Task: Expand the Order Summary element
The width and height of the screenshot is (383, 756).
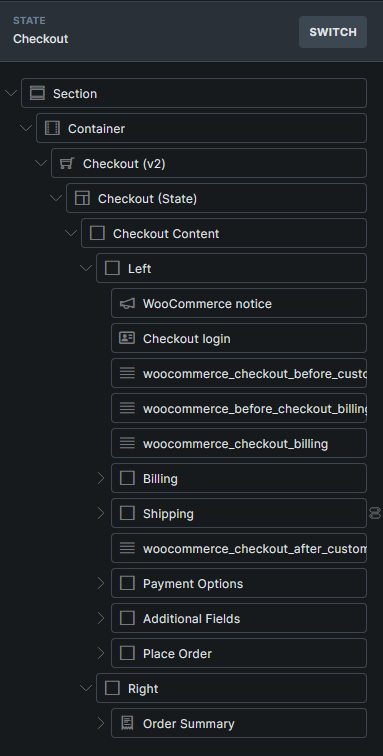Action: click(x=101, y=723)
